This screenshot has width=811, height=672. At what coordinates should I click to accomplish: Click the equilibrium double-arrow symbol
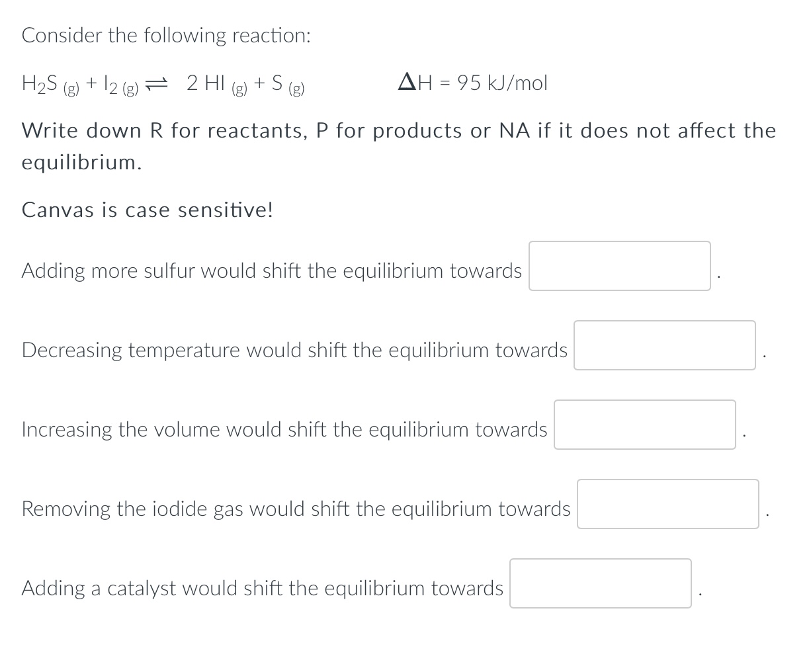click(157, 83)
